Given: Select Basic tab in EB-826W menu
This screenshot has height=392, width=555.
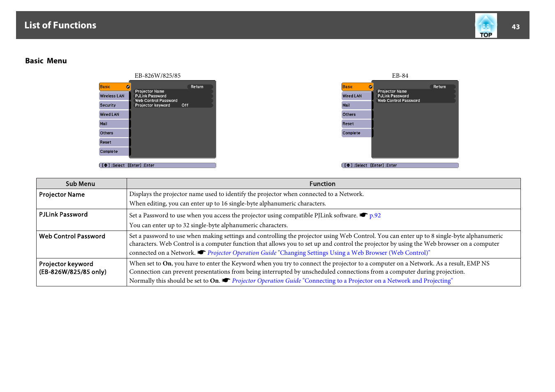Looking at the screenshot, I should [115, 87].
